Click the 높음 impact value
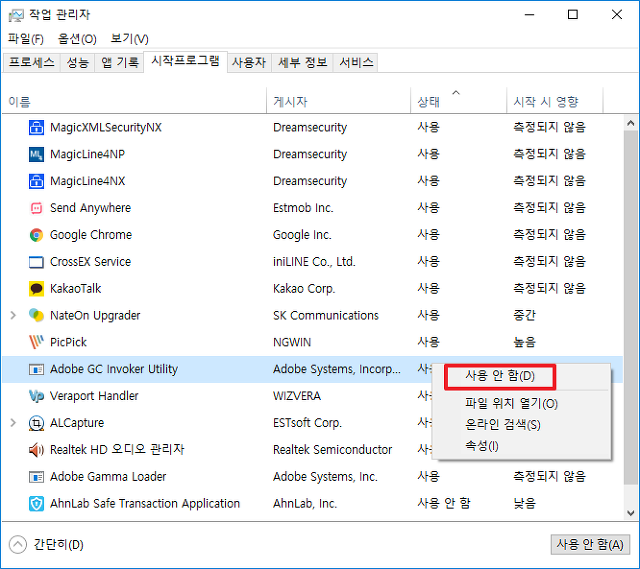The height and width of the screenshot is (569, 640). click(x=524, y=342)
